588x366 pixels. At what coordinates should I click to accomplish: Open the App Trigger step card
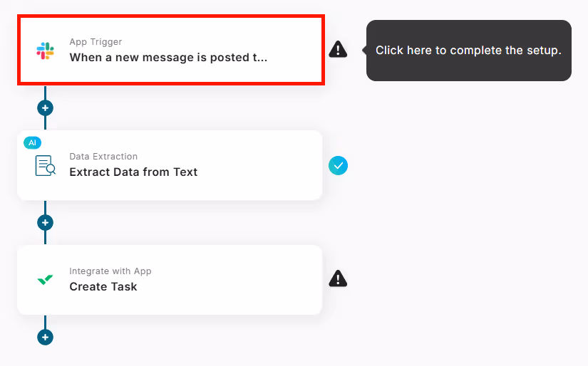(x=171, y=50)
